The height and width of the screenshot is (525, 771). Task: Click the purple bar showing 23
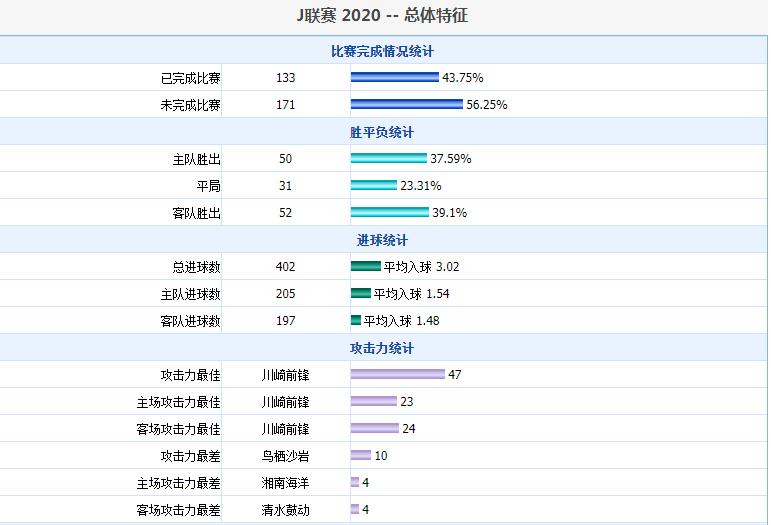tap(374, 402)
